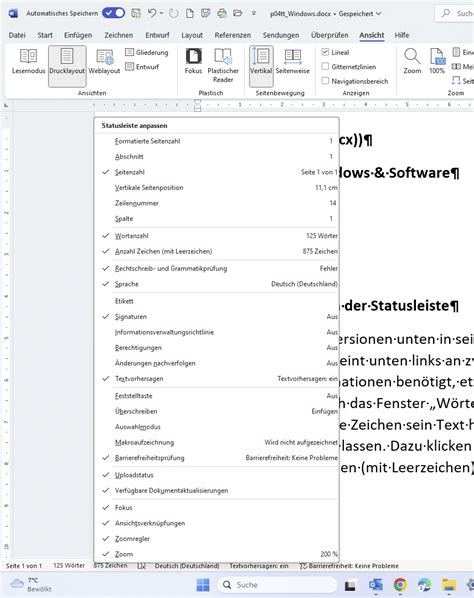Viewport: 474px width, 598px height.
Task: Open the Lesemodus view
Action: point(28,61)
